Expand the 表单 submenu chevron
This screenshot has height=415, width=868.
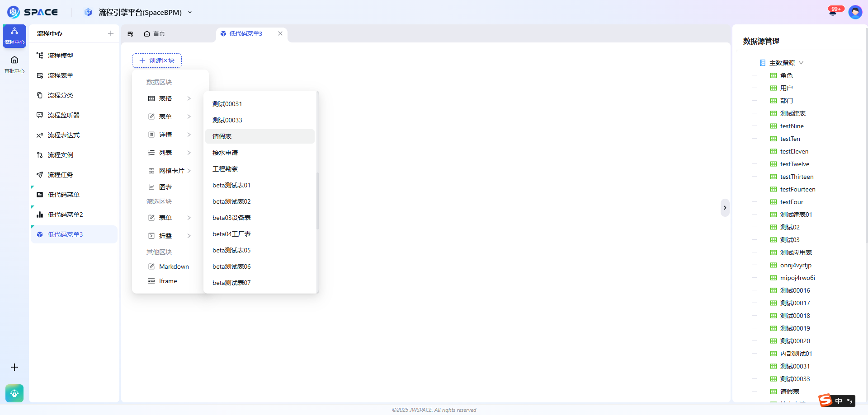point(189,117)
